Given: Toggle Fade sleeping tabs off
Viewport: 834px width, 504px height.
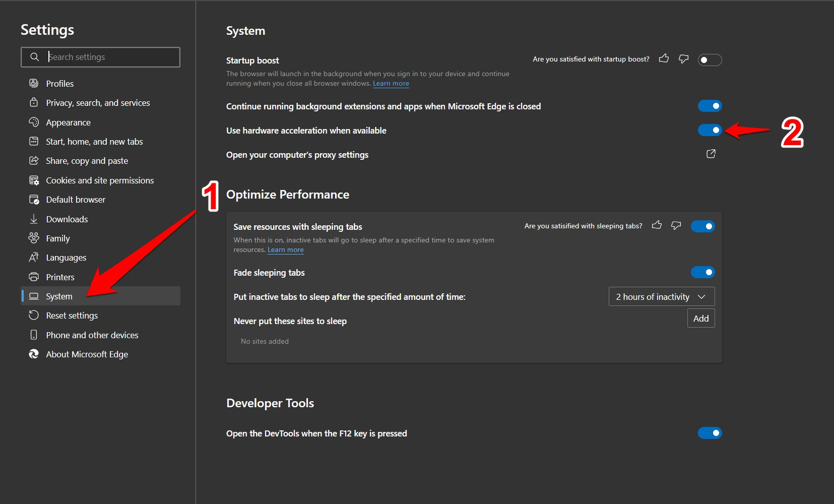Looking at the screenshot, I should click(x=702, y=272).
